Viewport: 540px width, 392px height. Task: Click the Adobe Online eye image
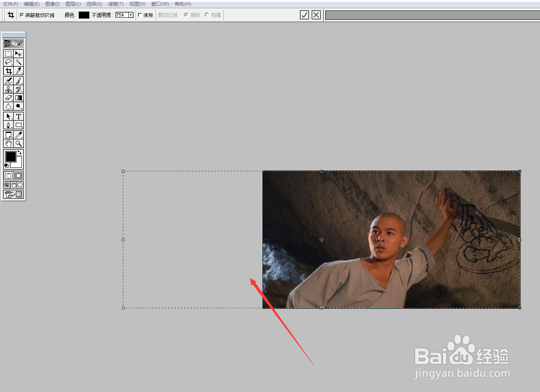[13, 43]
